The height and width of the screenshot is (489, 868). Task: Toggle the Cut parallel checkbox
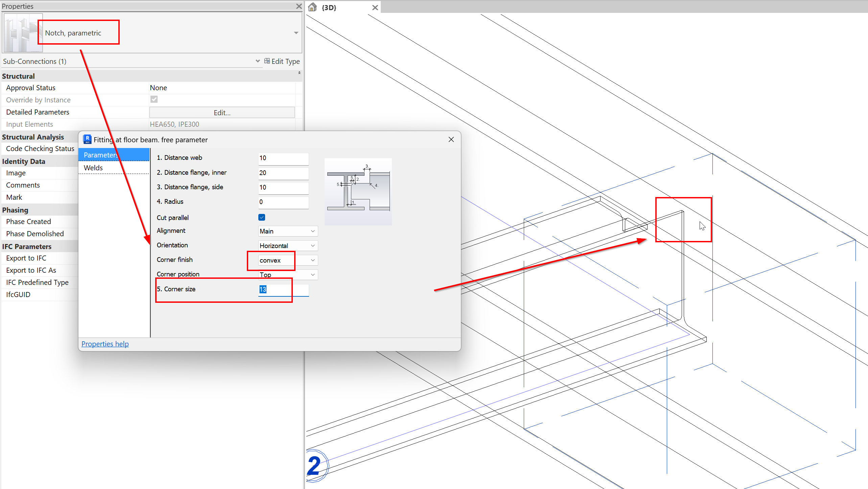click(x=262, y=217)
